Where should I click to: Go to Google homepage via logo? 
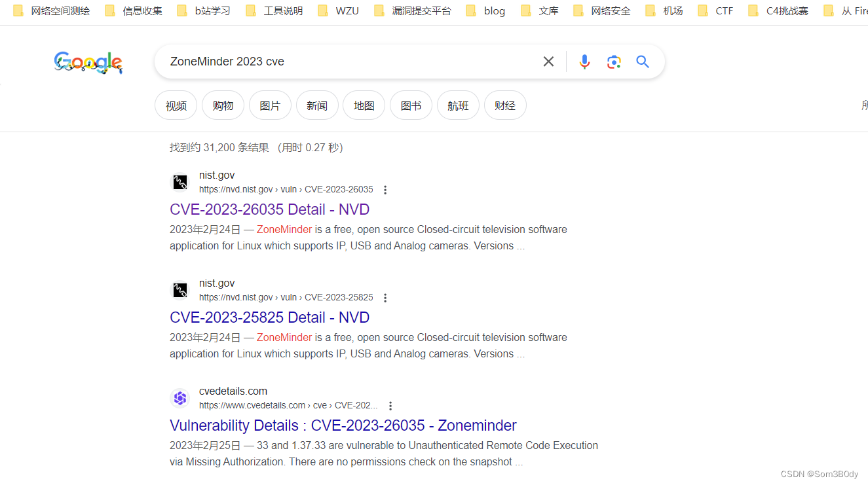[x=88, y=63]
